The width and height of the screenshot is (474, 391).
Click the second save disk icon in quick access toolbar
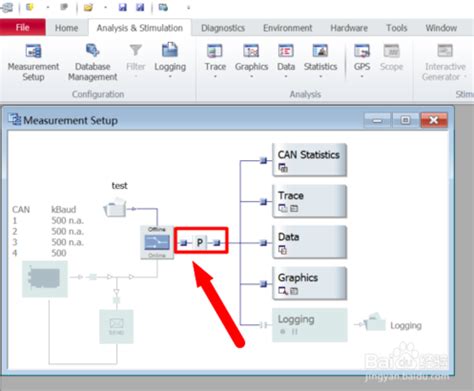pyautogui.click(x=140, y=7)
